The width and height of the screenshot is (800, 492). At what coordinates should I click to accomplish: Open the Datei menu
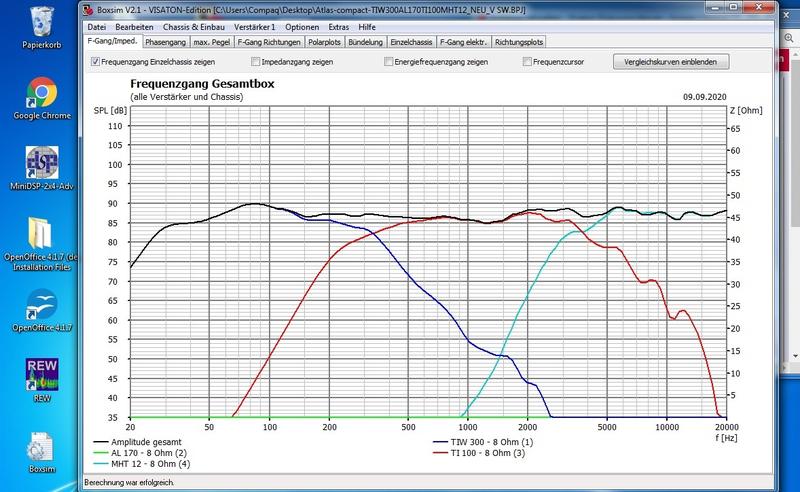(97, 27)
